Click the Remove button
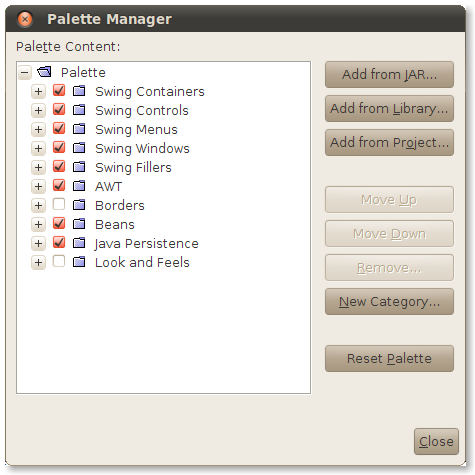475x475 pixels. click(389, 268)
